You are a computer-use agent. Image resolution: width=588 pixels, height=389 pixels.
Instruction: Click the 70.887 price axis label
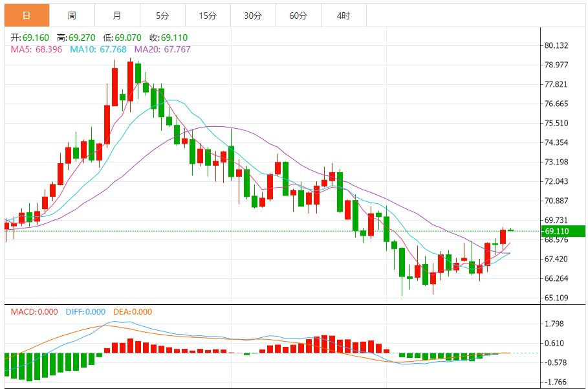pos(556,201)
